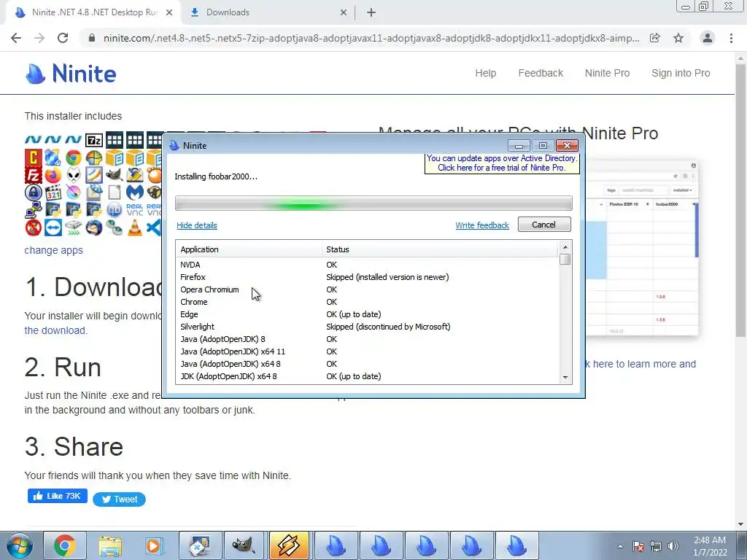
Task: Click the Facebook Like 73K button
Action: pos(57,496)
